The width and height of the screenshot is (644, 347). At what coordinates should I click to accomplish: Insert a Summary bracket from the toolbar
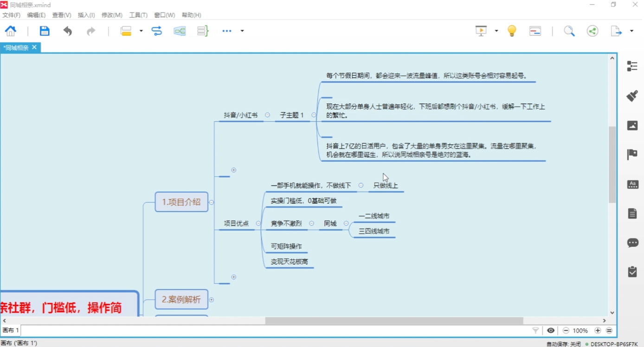tap(203, 30)
